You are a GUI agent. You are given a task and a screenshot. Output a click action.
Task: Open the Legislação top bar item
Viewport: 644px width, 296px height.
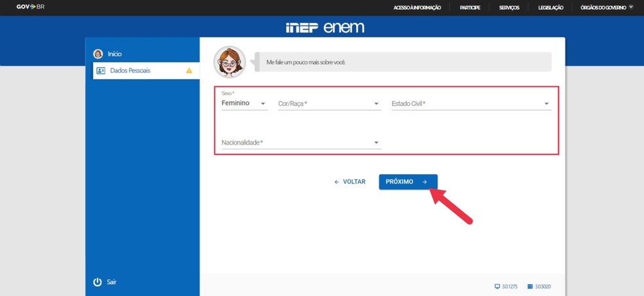coord(551,7)
